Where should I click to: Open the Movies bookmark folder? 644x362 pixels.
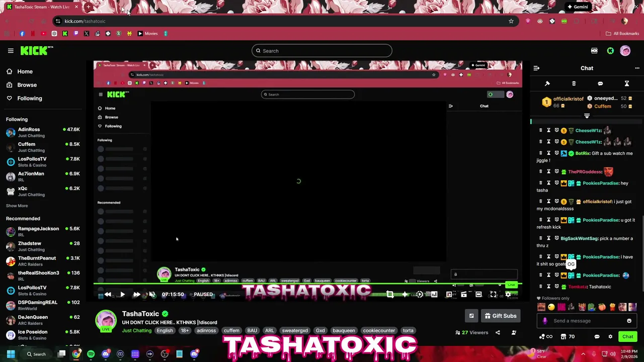(x=147, y=34)
